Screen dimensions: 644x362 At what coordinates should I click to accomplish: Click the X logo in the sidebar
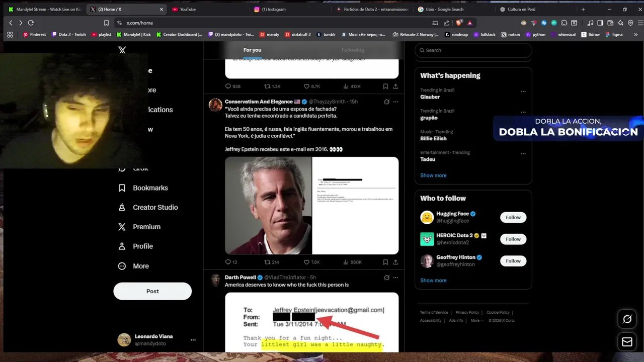coord(122,50)
